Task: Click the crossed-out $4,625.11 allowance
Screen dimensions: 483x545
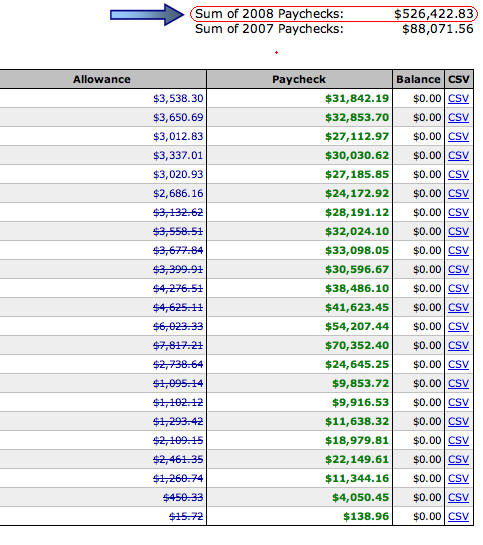Action: 178,308
